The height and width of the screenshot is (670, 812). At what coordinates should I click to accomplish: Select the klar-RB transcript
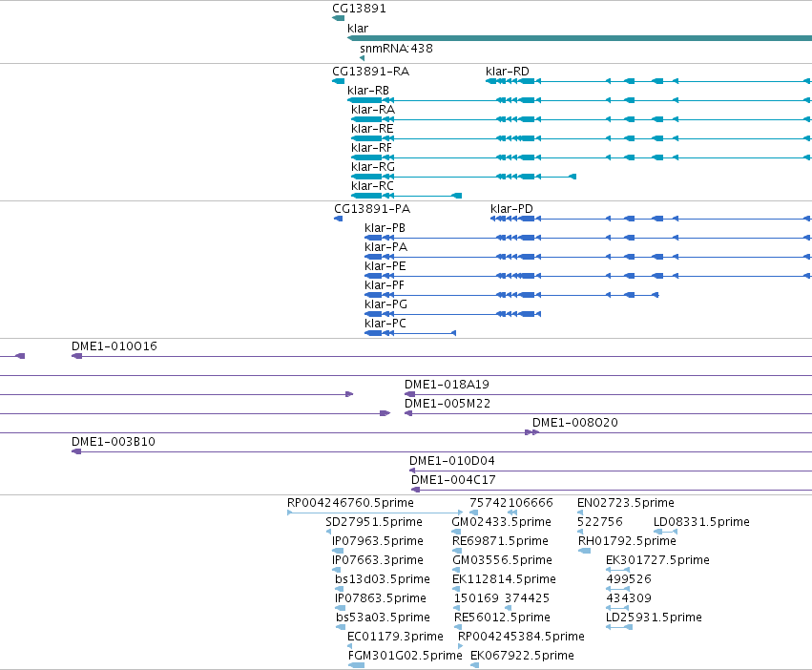tap(368, 91)
